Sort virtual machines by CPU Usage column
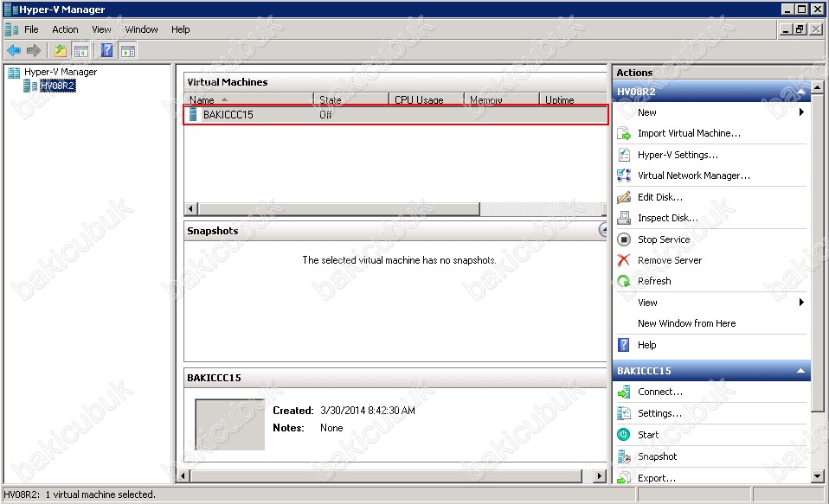Viewport: 829px width, 504px height. 426,99
